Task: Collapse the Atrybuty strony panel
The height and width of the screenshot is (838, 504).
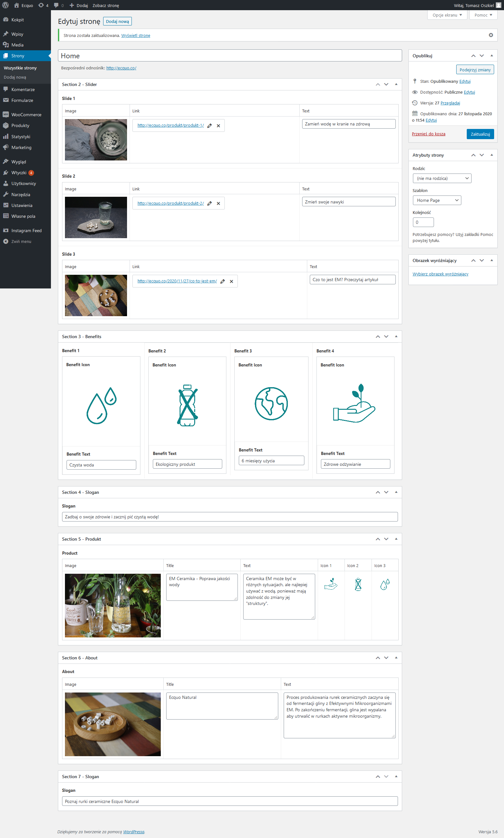Action: point(492,155)
